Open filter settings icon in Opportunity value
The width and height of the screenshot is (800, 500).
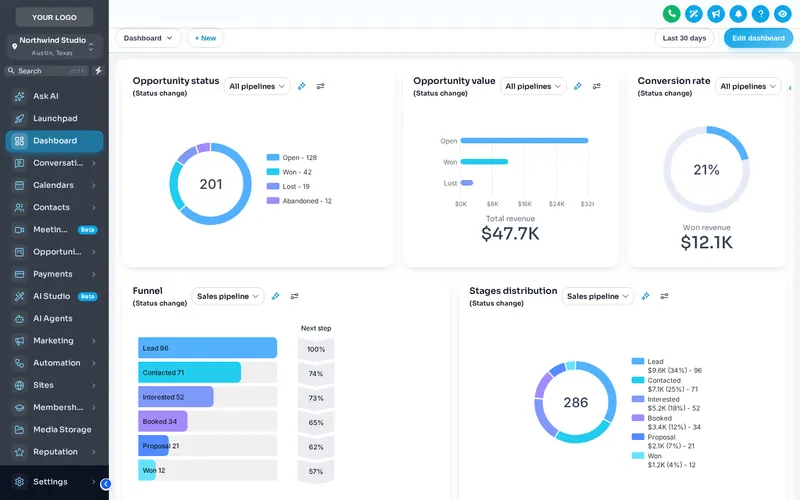coord(596,86)
